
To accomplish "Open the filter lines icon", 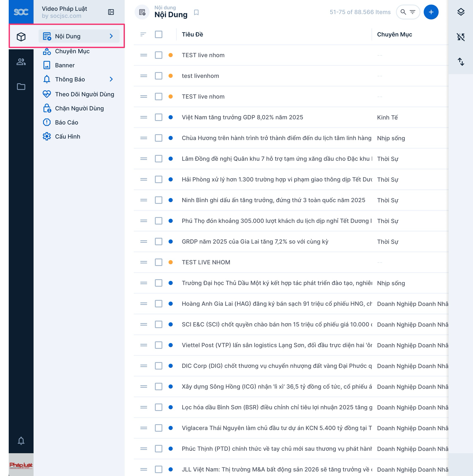I will pyautogui.click(x=412, y=12).
